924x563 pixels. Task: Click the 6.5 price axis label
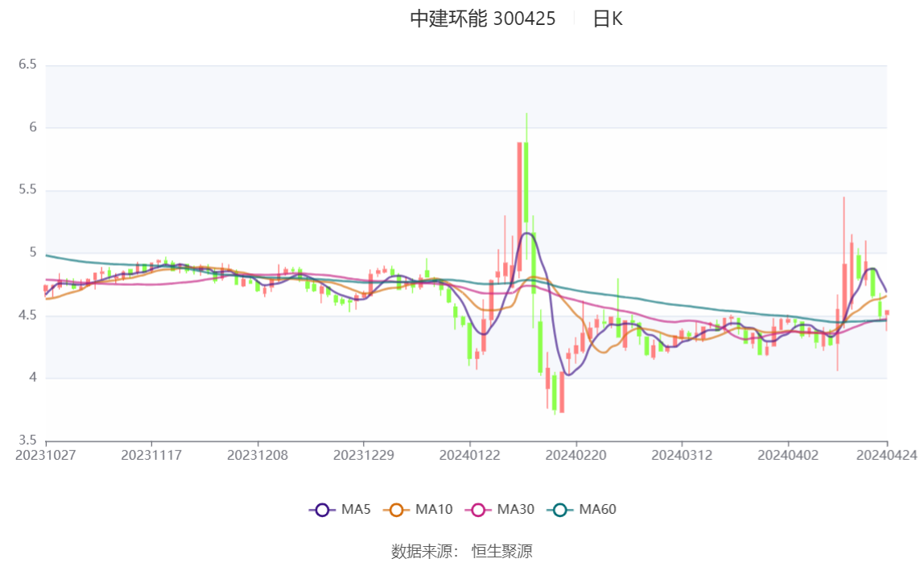point(27,64)
